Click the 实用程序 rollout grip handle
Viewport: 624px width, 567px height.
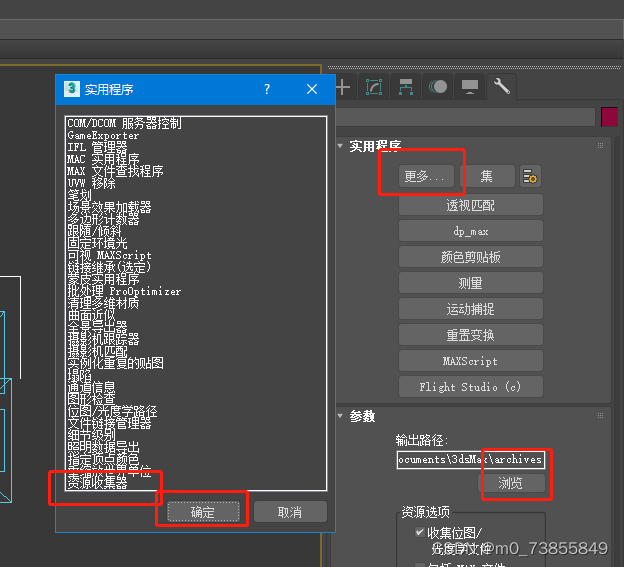pyautogui.click(x=601, y=146)
